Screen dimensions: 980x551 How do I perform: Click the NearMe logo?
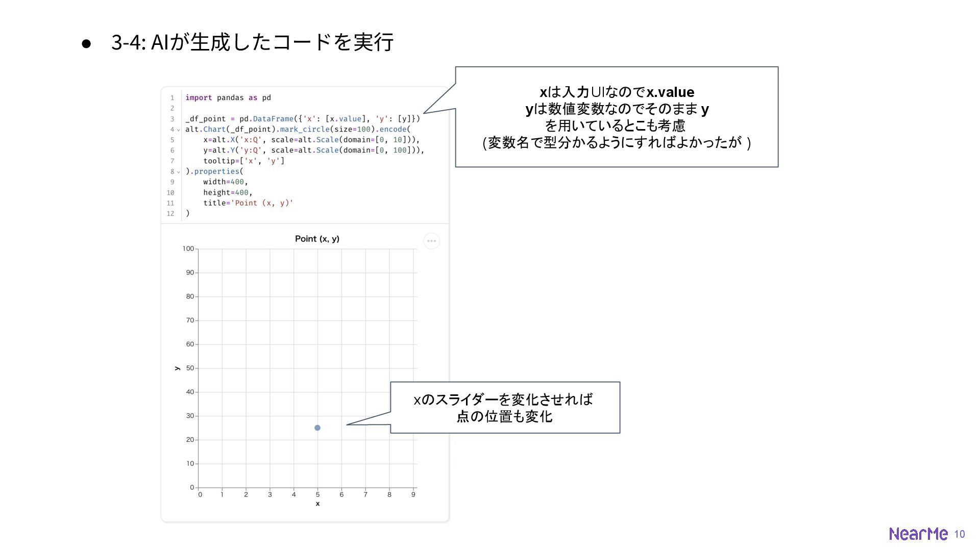(918, 534)
